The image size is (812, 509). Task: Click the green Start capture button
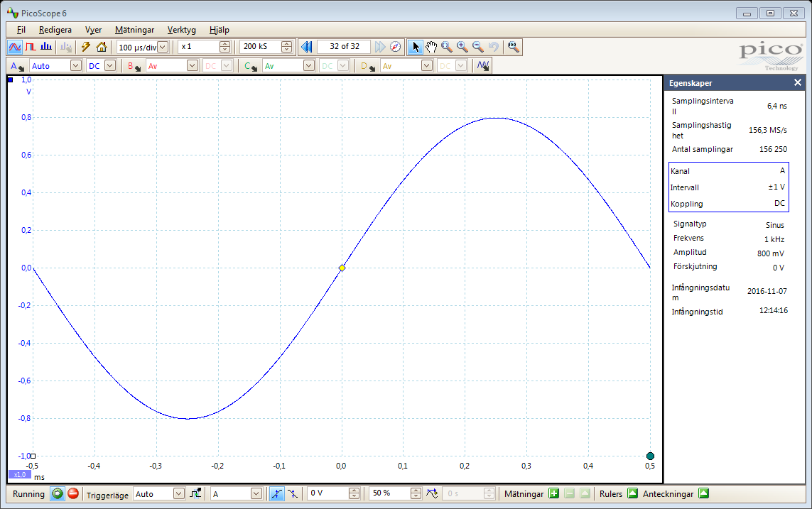tap(58, 493)
